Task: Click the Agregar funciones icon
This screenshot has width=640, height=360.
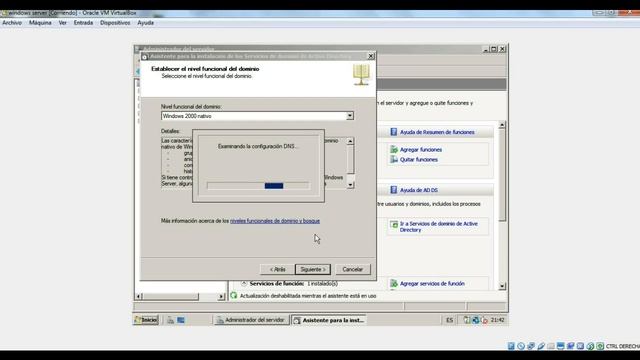Action: (x=394, y=149)
